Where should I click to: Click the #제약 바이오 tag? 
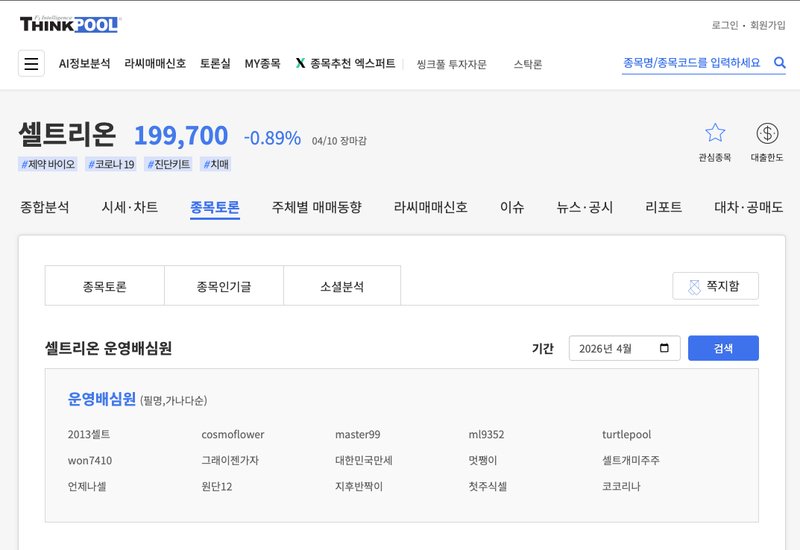point(48,164)
